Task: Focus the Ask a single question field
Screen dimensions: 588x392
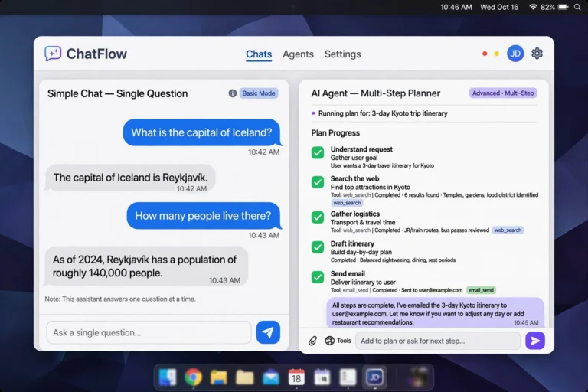Action: click(x=149, y=332)
